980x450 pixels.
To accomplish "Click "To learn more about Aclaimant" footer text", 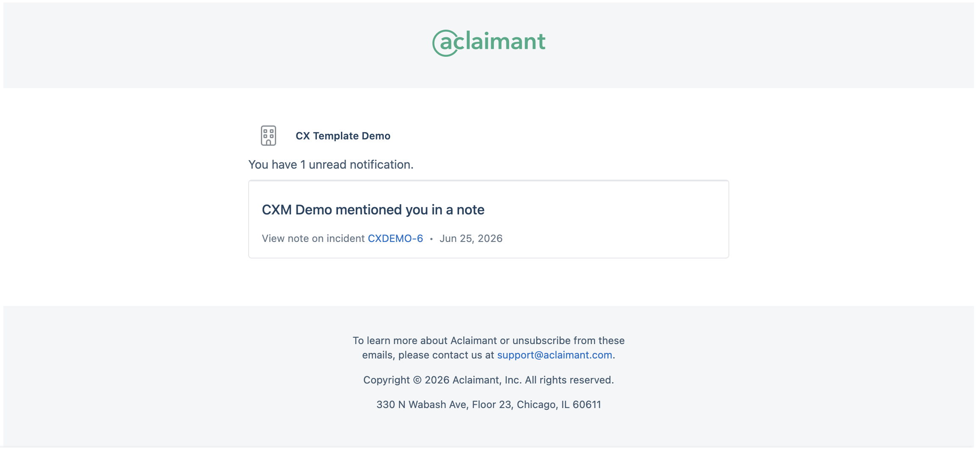I will 425,341.
